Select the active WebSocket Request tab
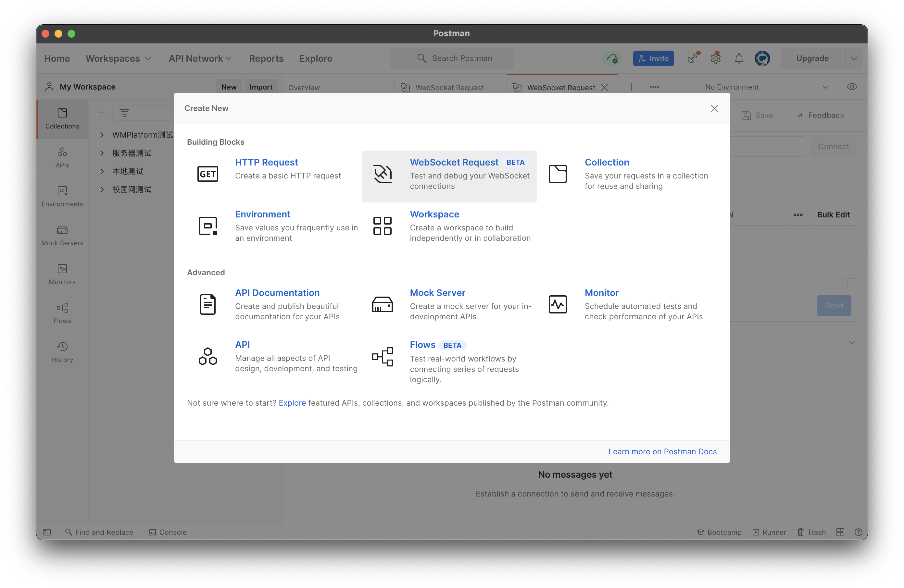This screenshot has height=588, width=904. click(x=561, y=87)
